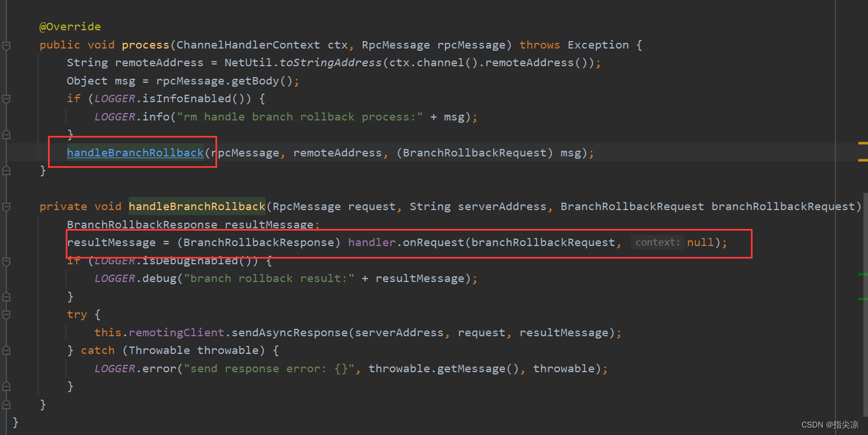Click the sendAsyncResponse method call
Screen dimensions: 868x435
(x=290, y=333)
